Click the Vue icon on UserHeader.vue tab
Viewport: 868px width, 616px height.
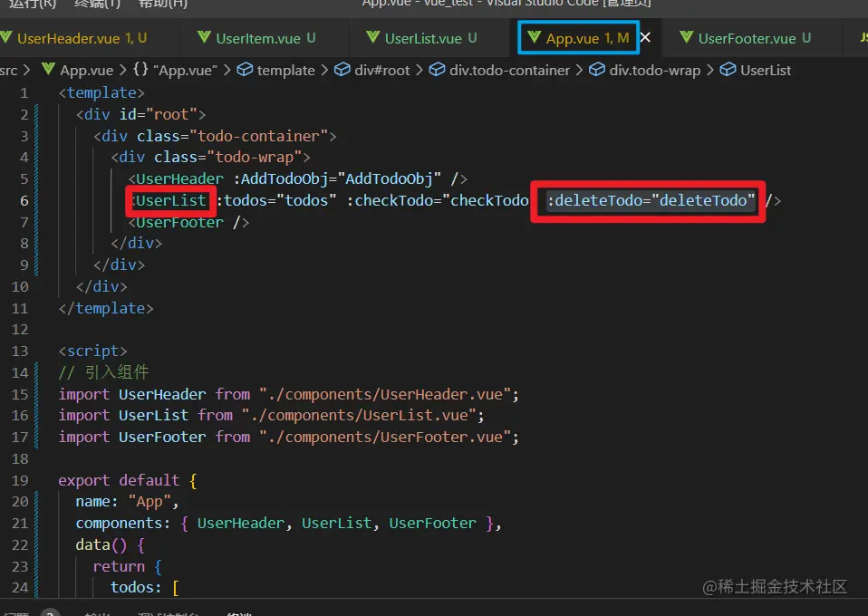click(6, 37)
